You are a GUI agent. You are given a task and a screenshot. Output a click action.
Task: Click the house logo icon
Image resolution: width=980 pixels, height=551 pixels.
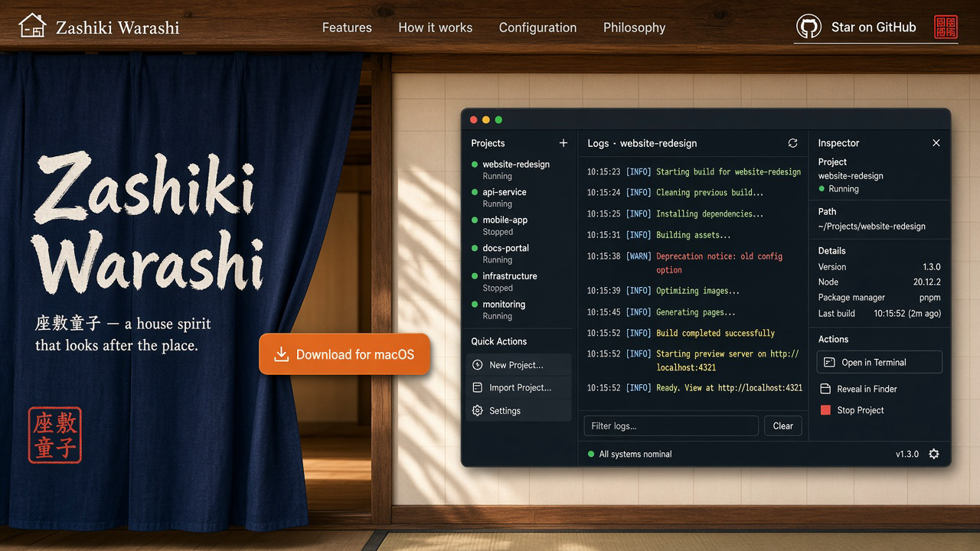(32, 26)
